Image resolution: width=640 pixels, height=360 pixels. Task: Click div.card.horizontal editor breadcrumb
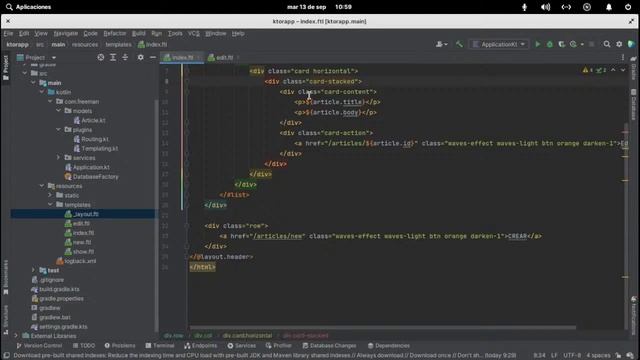click(x=247, y=336)
